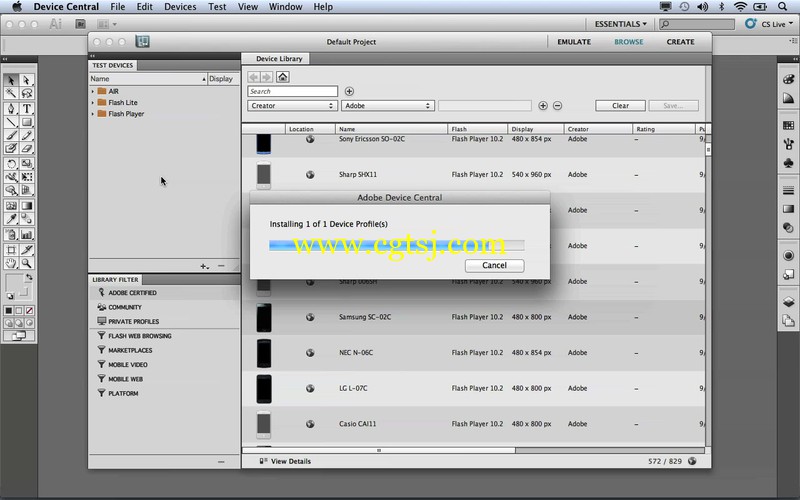800x500 pixels.
Task: Open the File menu
Action: click(x=118, y=7)
